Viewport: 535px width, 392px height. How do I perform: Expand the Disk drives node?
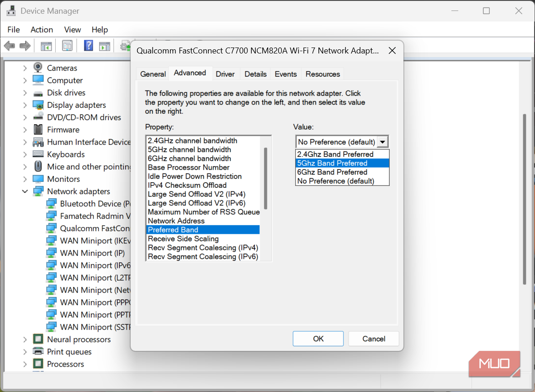coord(25,93)
